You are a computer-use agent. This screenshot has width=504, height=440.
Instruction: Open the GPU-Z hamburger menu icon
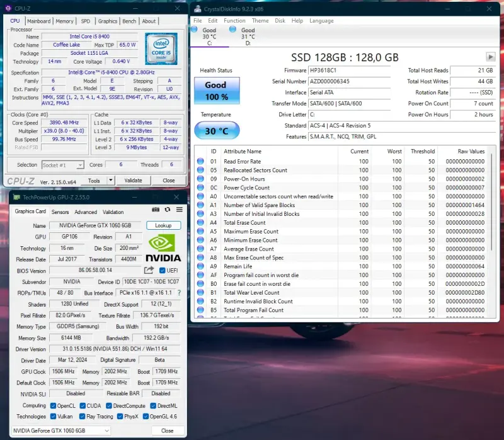[x=180, y=210]
